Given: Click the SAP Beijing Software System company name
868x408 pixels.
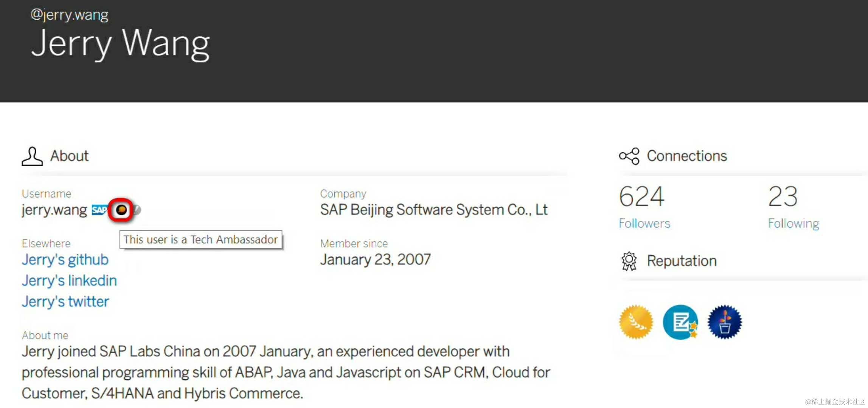Looking at the screenshot, I should [433, 210].
